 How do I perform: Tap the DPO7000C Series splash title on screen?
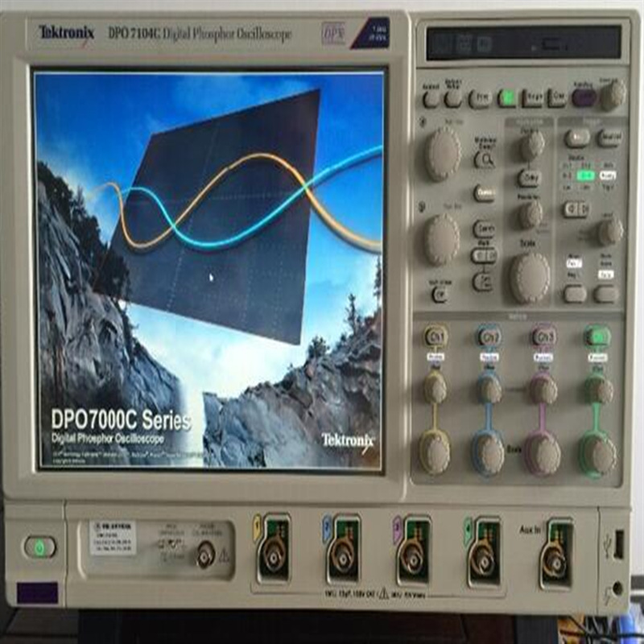(x=120, y=419)
